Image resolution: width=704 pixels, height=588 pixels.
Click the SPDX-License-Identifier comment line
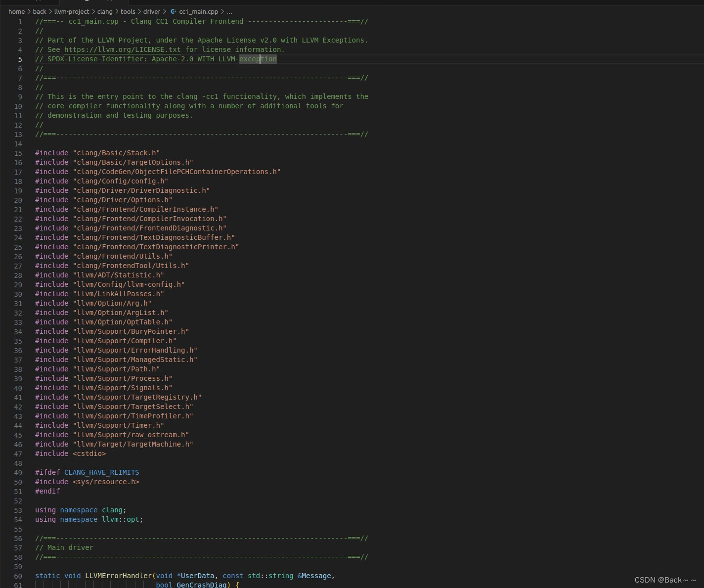(x=156, y=59)
